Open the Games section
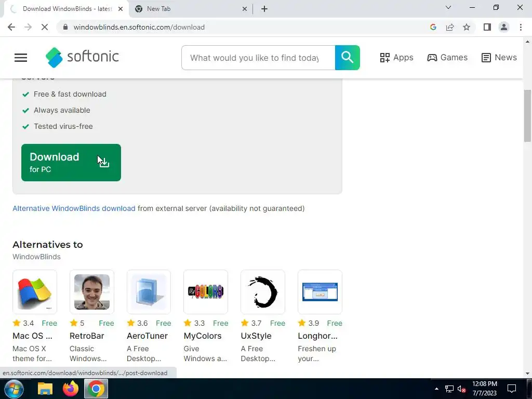The image size is (532, 399). (x=447, y=58)
